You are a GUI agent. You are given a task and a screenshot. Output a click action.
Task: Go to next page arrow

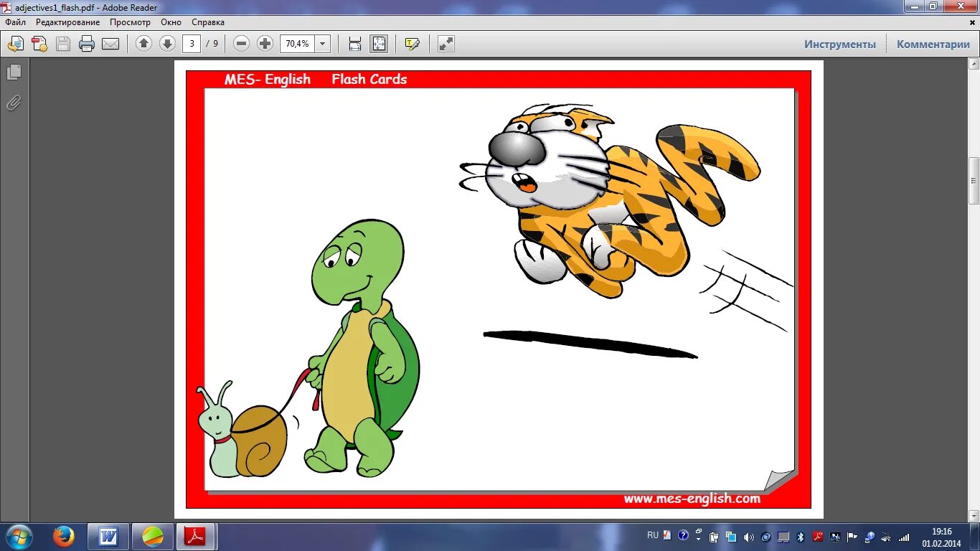click(167, 44)
